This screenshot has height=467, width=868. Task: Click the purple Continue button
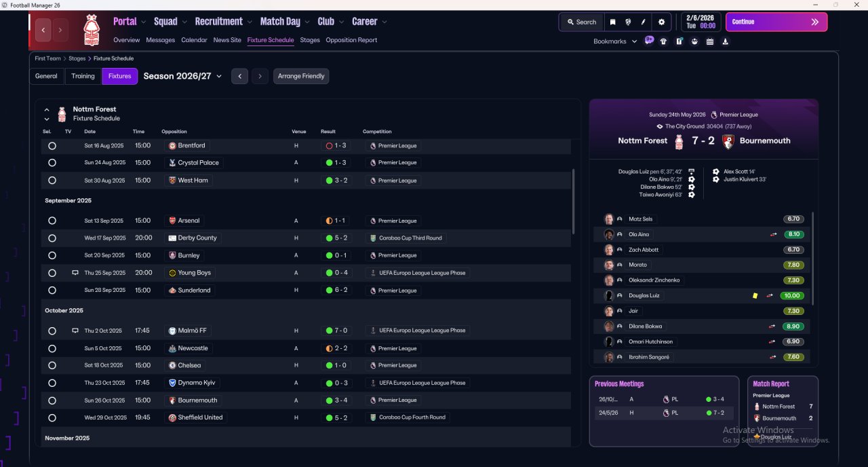(x=776, y=22)
